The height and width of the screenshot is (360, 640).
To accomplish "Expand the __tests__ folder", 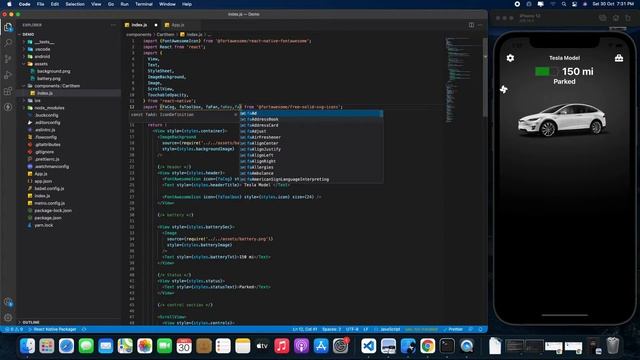I will (69, 42).
